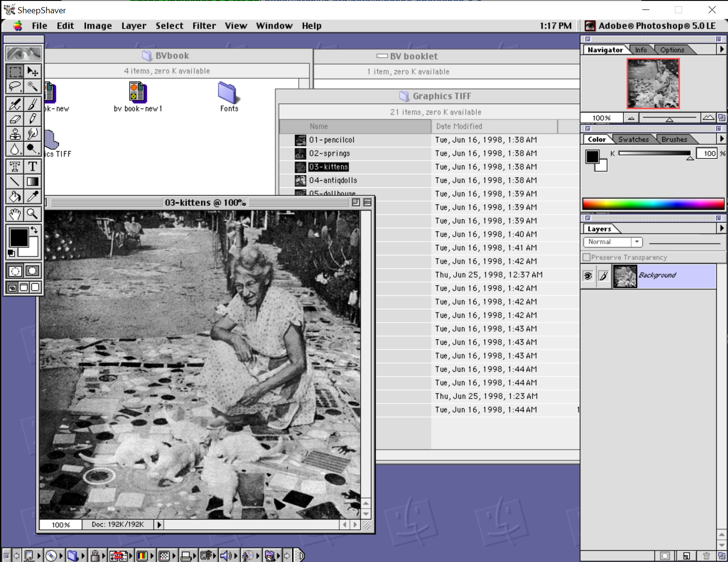The width and height of the screenshot is (728, 562).
Task: Switch to standard screen mode with windows
Action: click(12, 287)
